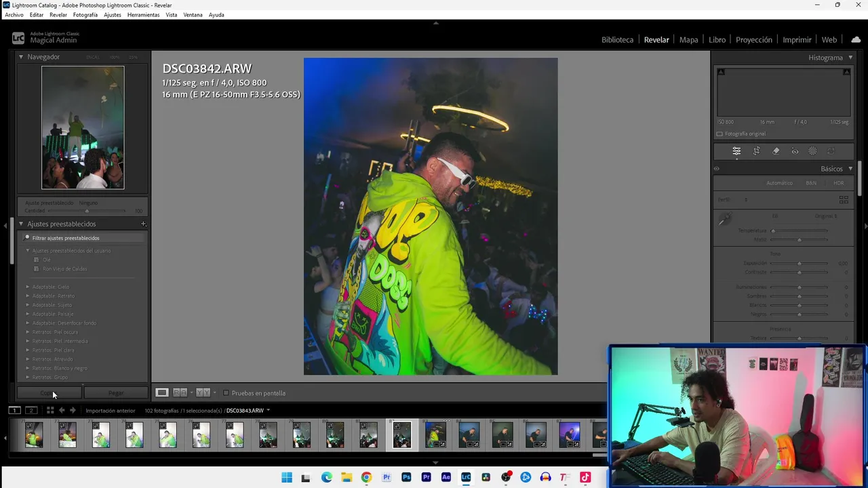
Task: Choose the Healing eraser tool
Action: coord(776,151)
